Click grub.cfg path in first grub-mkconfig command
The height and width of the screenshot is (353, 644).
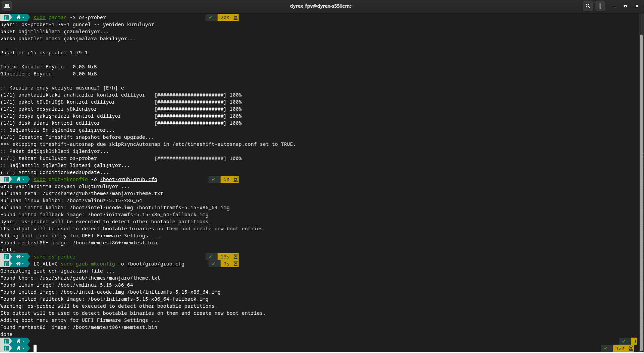coord(128,179)
